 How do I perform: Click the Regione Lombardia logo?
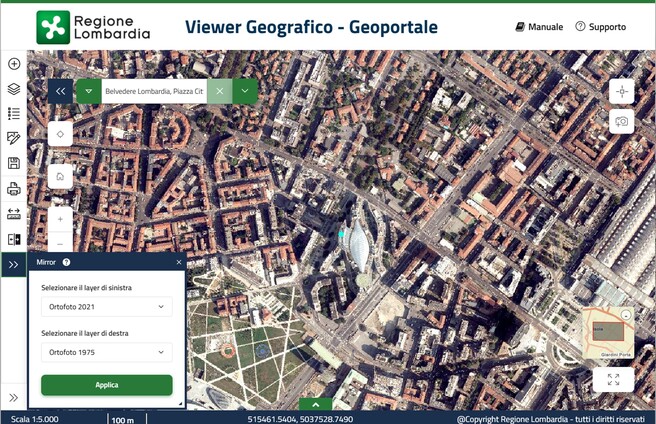click(93, 27)
